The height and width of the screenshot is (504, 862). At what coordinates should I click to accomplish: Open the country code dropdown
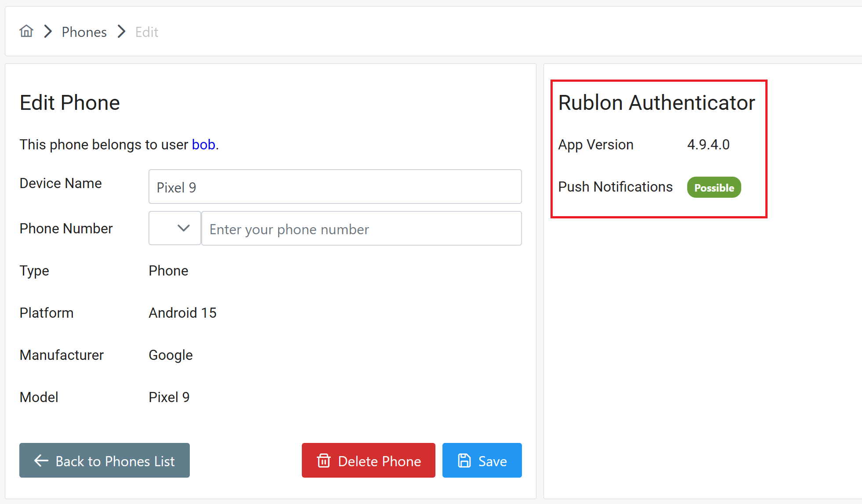coord(175,228)
